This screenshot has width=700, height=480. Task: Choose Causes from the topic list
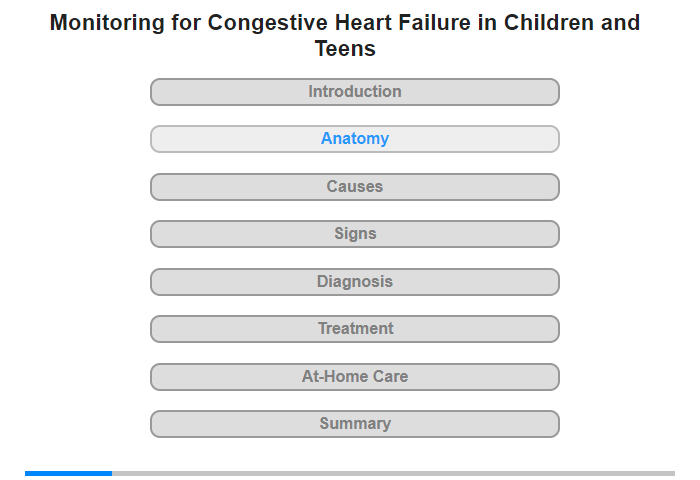tap(354, 187)
